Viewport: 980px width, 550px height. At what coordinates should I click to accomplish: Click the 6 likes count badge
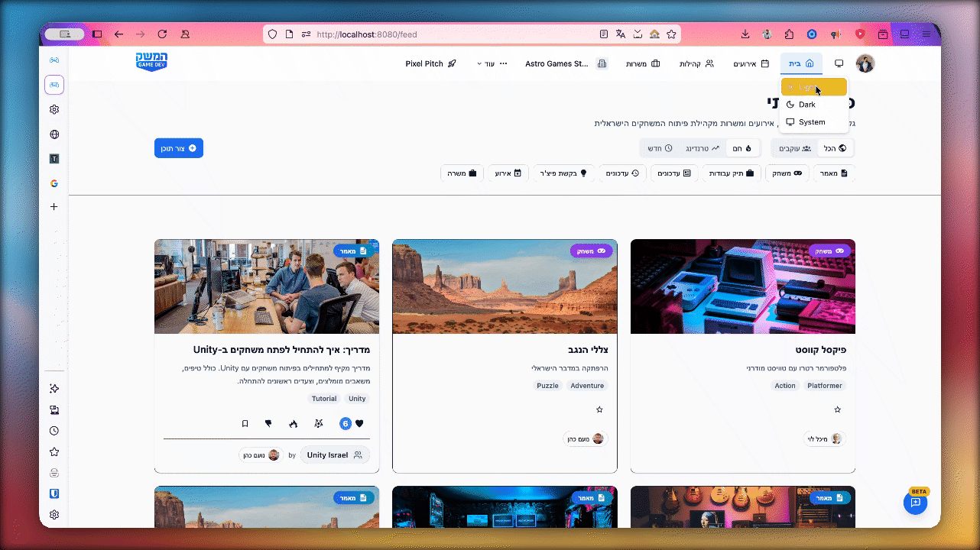(x=346, y=423)
